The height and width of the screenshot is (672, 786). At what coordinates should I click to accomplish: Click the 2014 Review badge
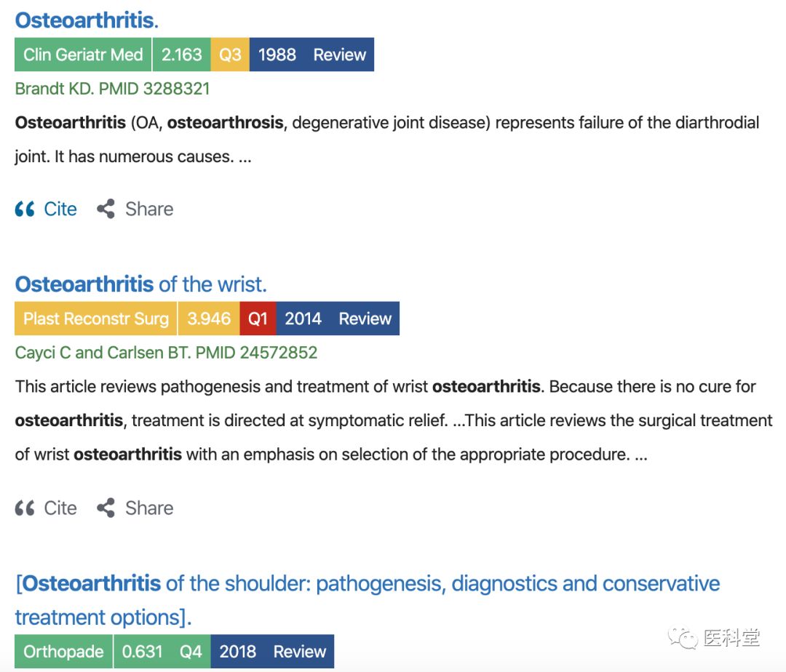(338, 319)
